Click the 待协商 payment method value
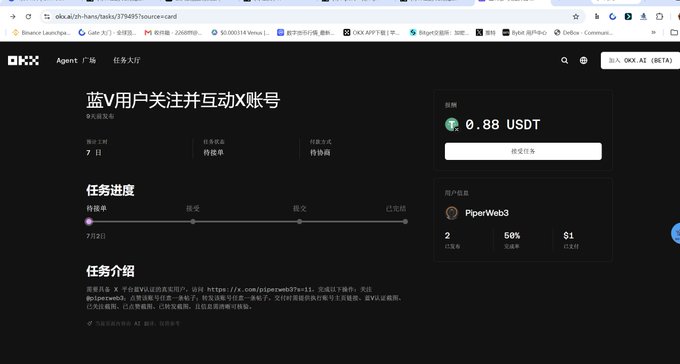Viewport: 680px width, 364px height. click(x=320, y=153)
